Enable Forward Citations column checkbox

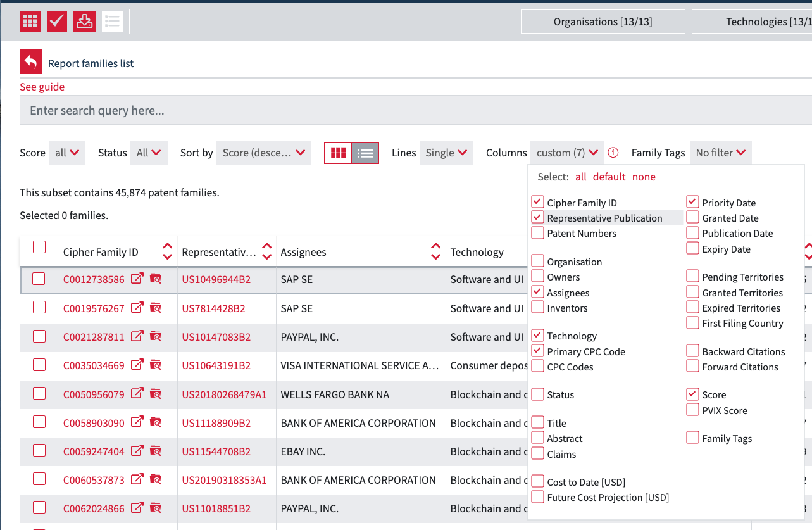click(x=692, y=366)
